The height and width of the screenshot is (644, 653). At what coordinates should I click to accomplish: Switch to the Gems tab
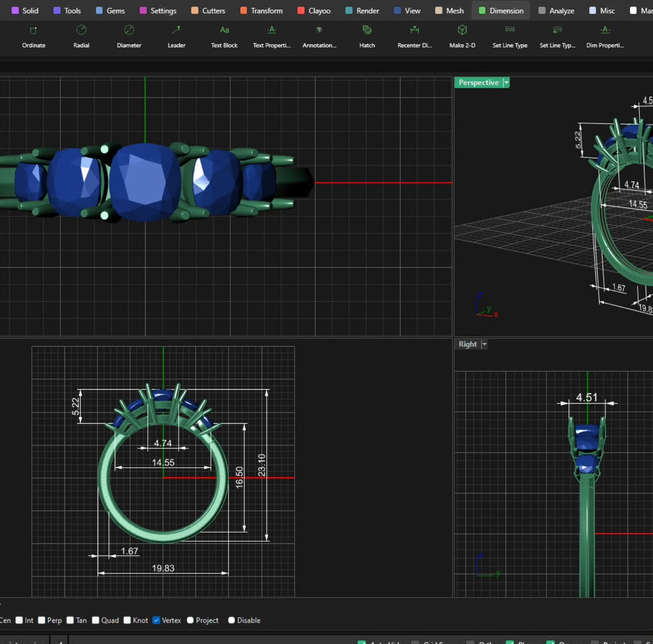[x=110, y=10]
